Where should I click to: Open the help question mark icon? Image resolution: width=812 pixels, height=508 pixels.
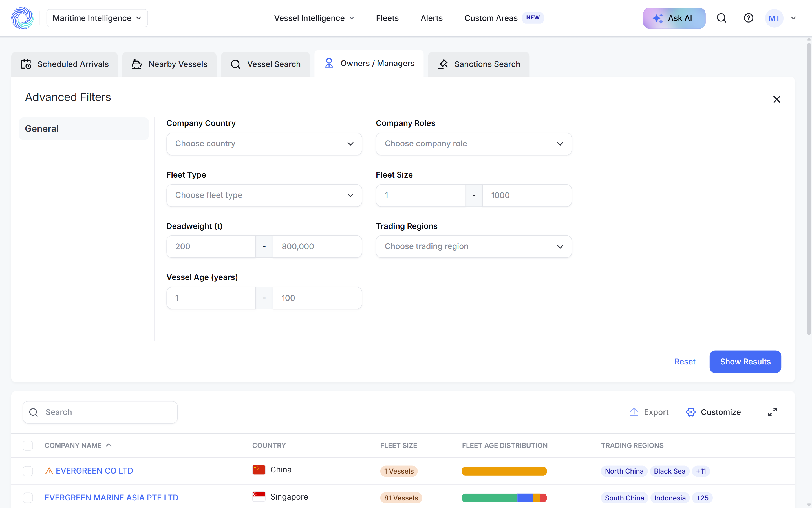coord(748,18)
